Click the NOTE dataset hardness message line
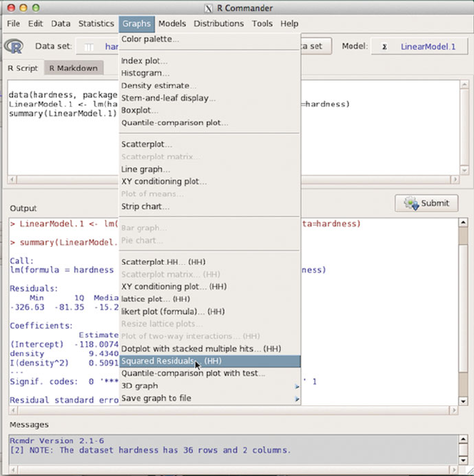 pyautogui.click(x=151, y=450)
